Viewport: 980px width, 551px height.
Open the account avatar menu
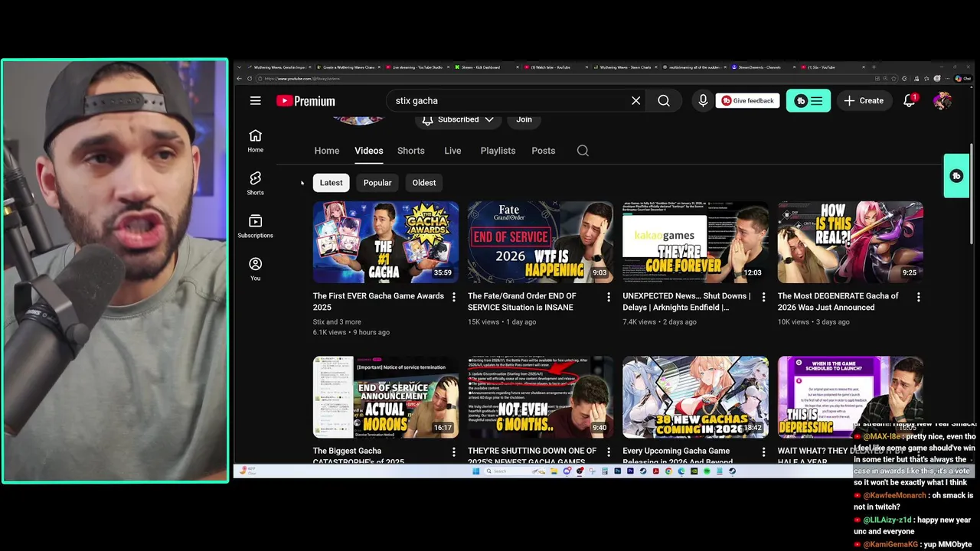click(942, 100)
